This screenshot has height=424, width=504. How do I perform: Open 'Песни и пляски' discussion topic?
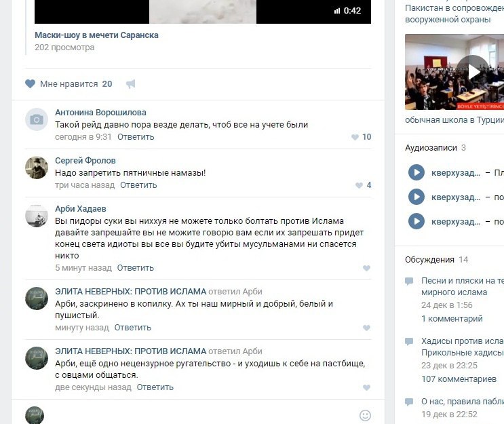[463, 286]
